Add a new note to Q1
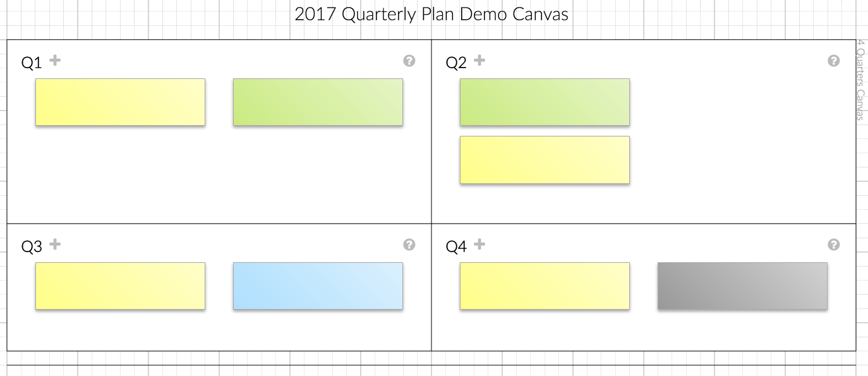This screenshot has width=868, height=376. pos(56,61)
